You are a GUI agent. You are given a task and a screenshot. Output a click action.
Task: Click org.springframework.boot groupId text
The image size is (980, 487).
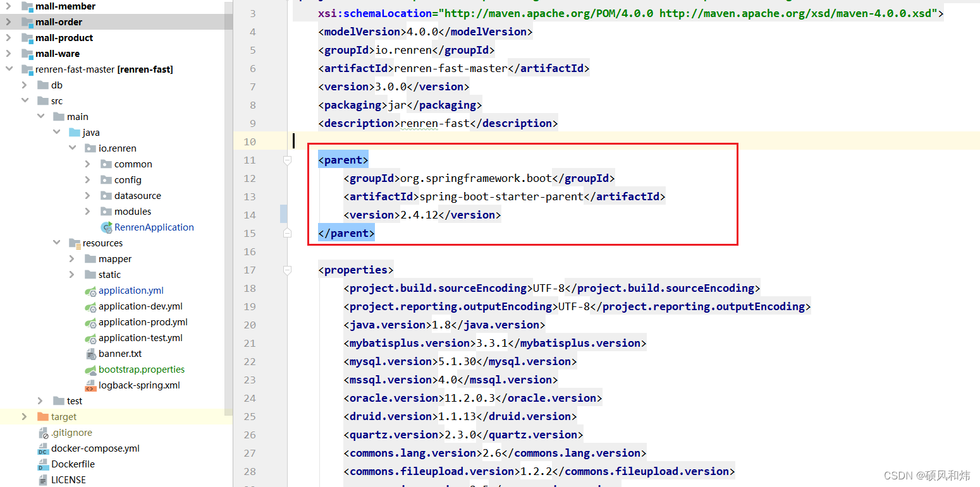coord(476,178)
